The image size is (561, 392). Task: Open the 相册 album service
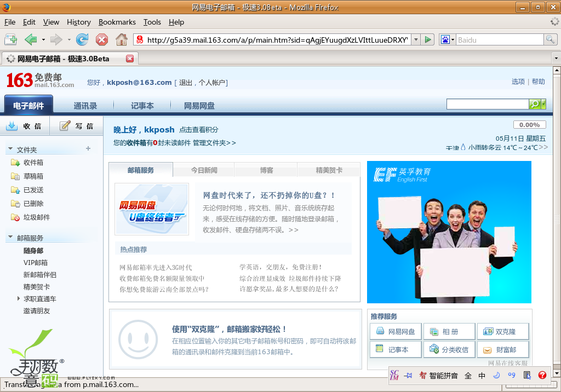(x=449, y=332)
